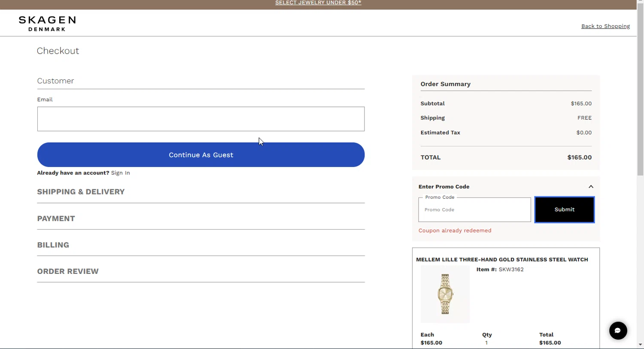The image size is (644, 349).
Task: Select the Payment section heading
Action: [56, 219]
